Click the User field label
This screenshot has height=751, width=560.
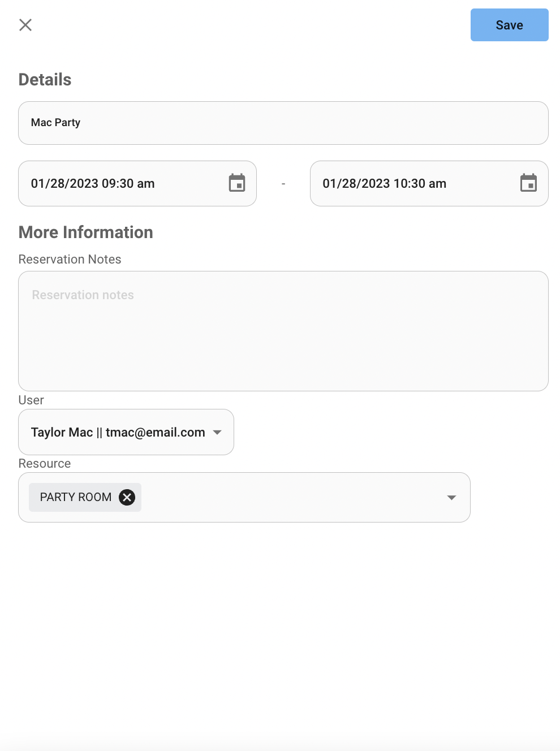tap(31, 400)
